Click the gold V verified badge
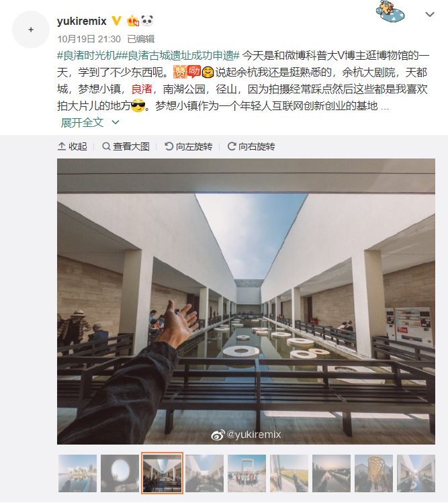The height and width of the screenshot is (503, 448). click(x=116, y=21)
